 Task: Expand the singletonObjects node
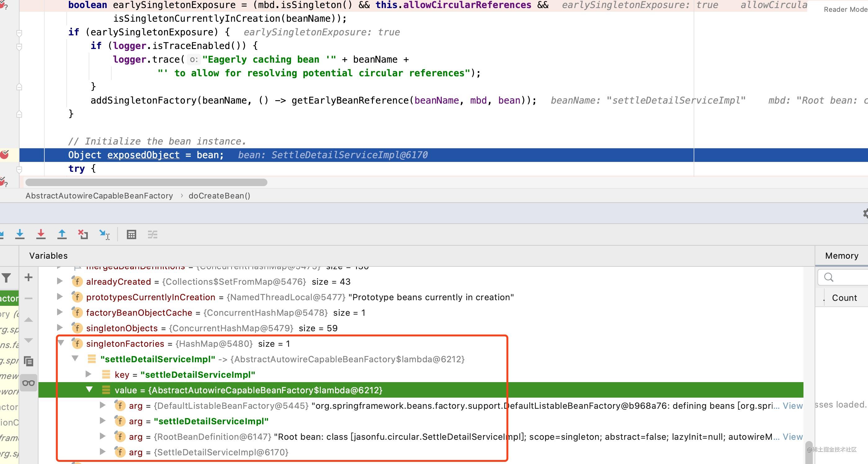[60, 328]
